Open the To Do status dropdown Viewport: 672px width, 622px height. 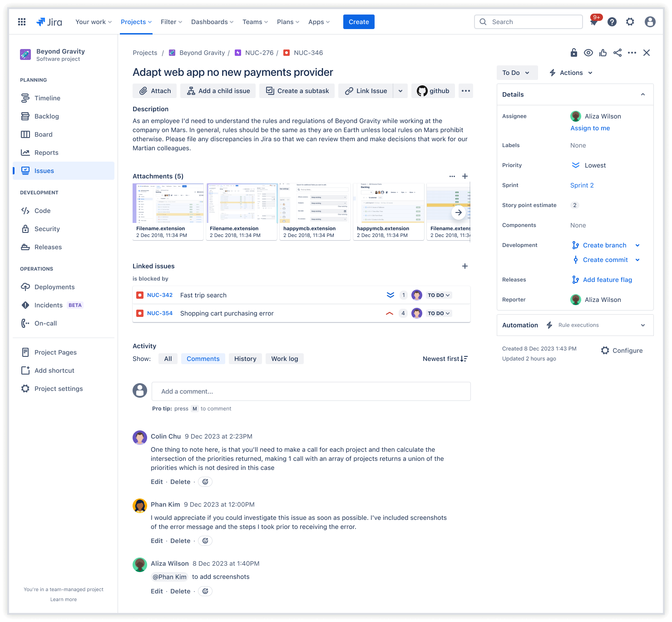click(x=517, y=73)
